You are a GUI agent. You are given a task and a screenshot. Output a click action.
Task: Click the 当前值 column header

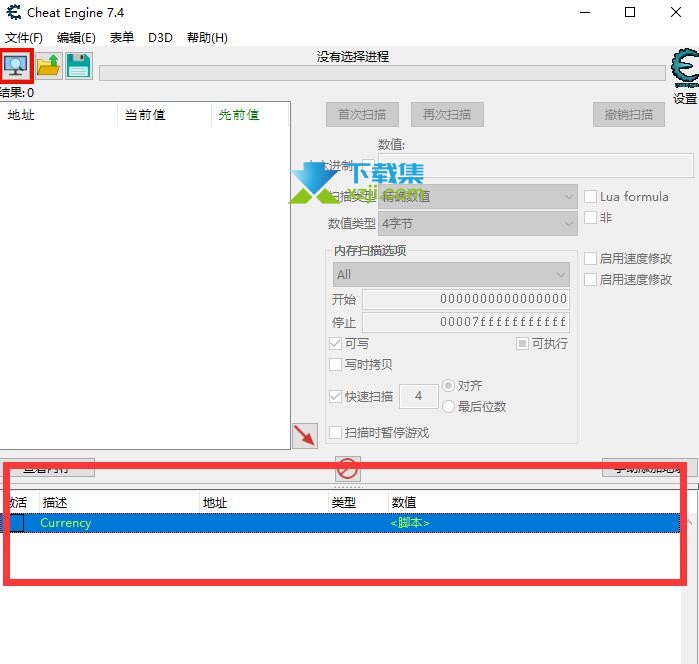pos(164,115)
